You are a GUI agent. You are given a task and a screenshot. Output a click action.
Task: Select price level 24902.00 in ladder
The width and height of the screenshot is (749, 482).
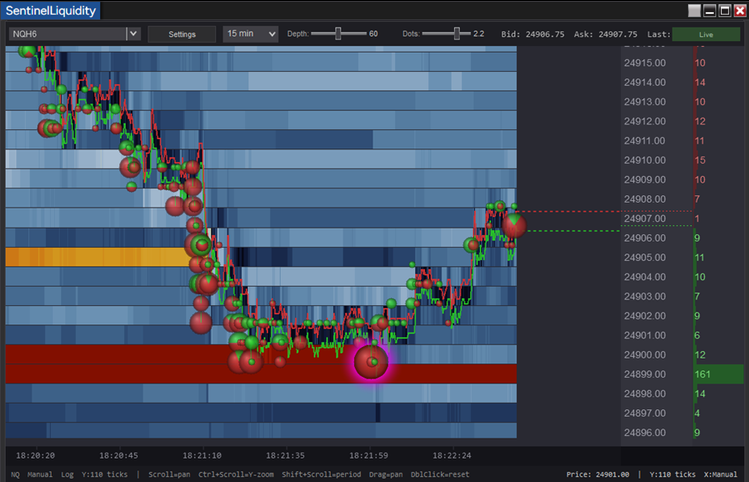[x=644, y=316]
